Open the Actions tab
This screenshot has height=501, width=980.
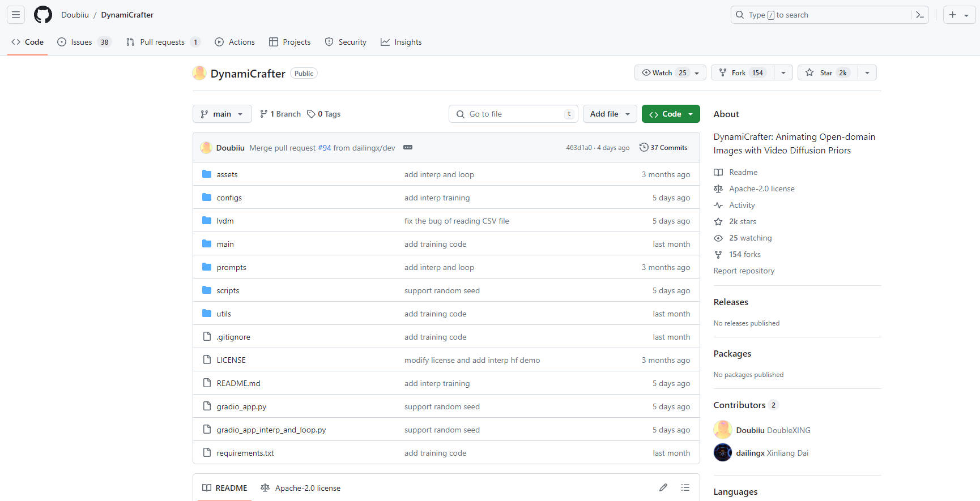235,42
